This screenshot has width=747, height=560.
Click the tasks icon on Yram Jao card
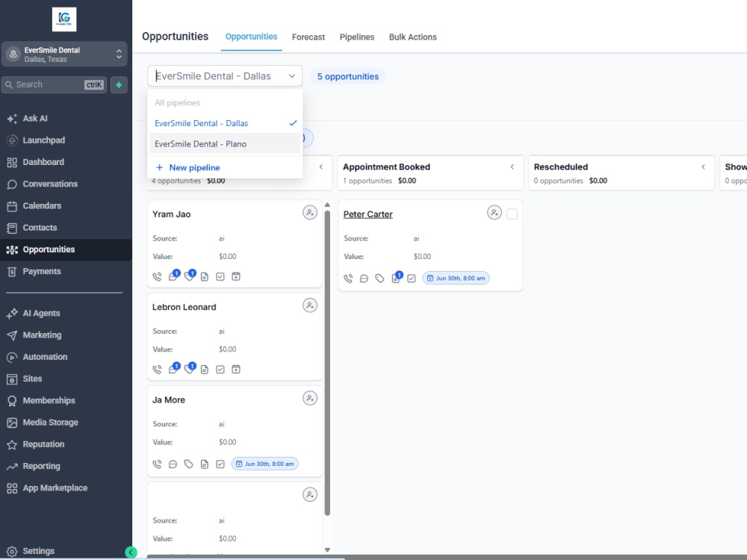tap(220, 277)
